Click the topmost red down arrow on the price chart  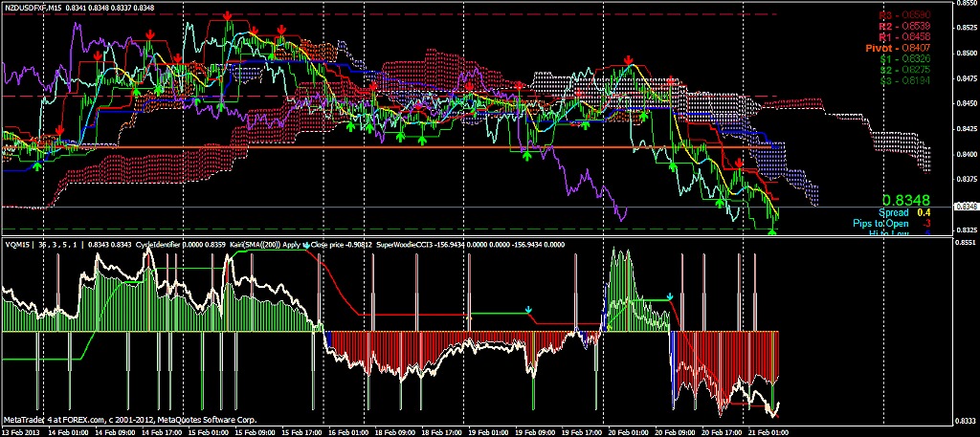(x=227, y=16)
